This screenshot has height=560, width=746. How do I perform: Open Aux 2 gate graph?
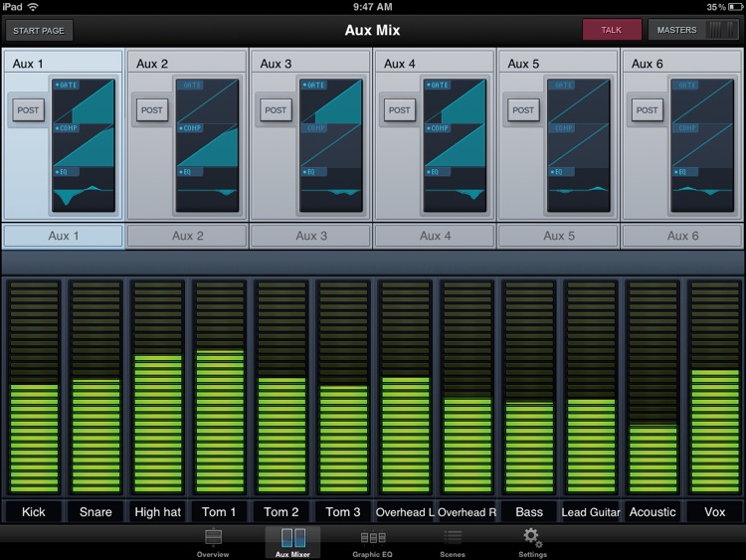pos(208,101)
